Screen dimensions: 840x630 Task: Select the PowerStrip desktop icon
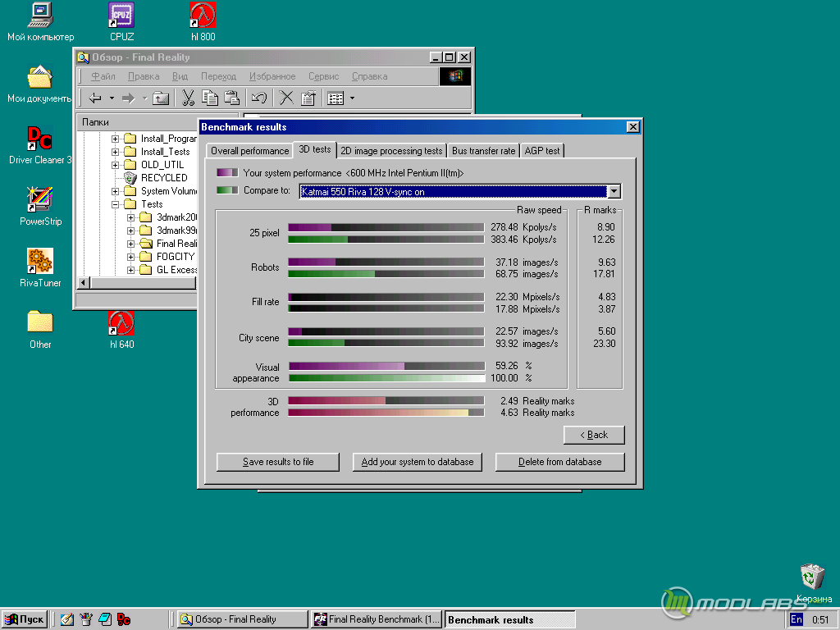[39, 199]
